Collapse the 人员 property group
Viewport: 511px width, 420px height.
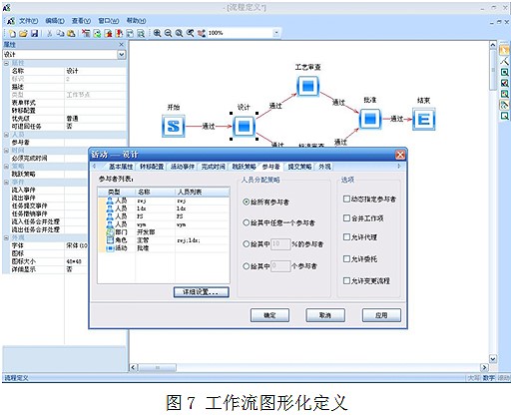point(6,135)
